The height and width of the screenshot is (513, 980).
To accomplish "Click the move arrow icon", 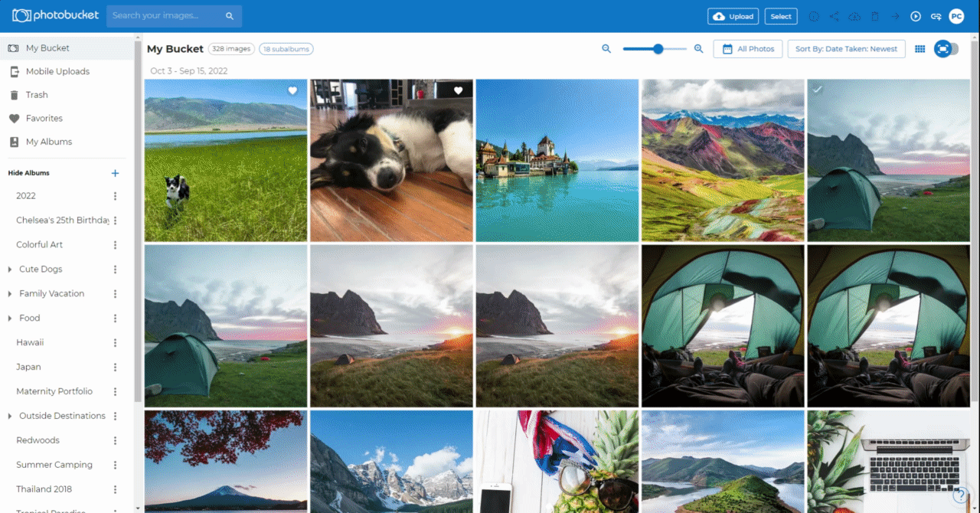I will pyautogui.click(x=895, y=16).
